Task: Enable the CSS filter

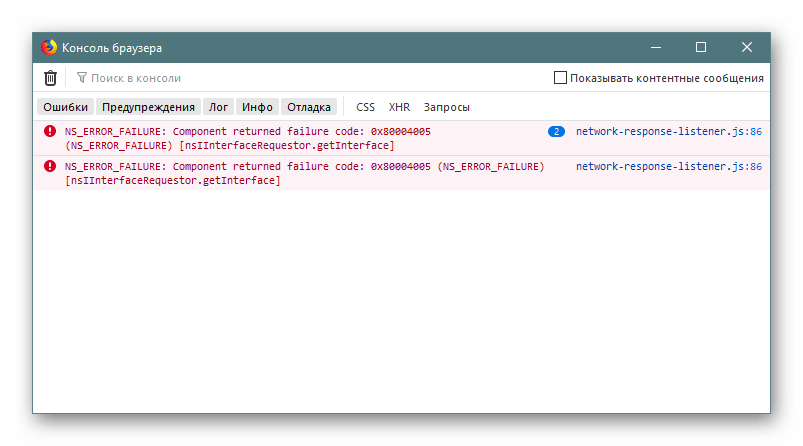Action: [366, 107]
